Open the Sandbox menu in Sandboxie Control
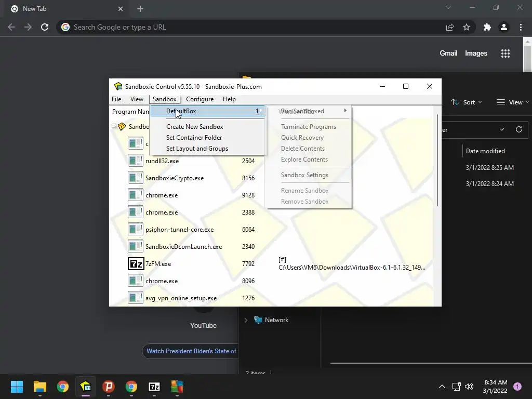Viewport: 532px width, 399px height. click(165, 99)
